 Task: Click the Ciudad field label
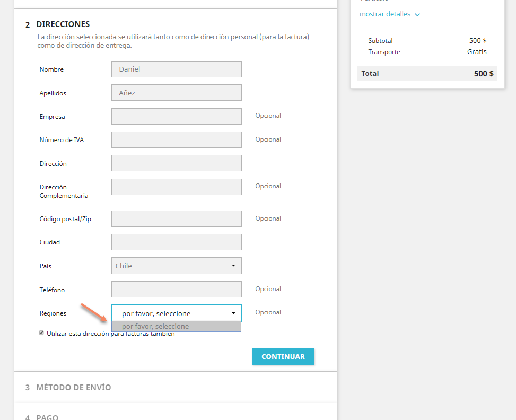[50, 242]
